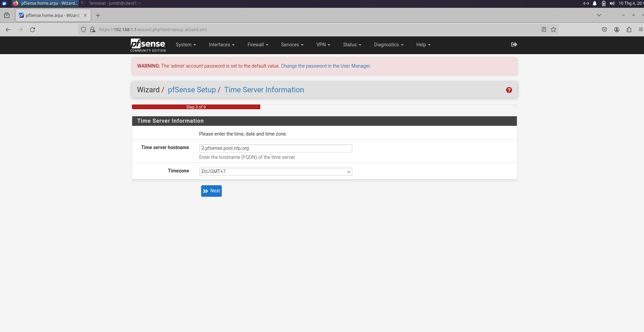The height and width of the screenshot is (332, 644).
Task: Open the Pocket save icon
Action: tap(604, 29)
